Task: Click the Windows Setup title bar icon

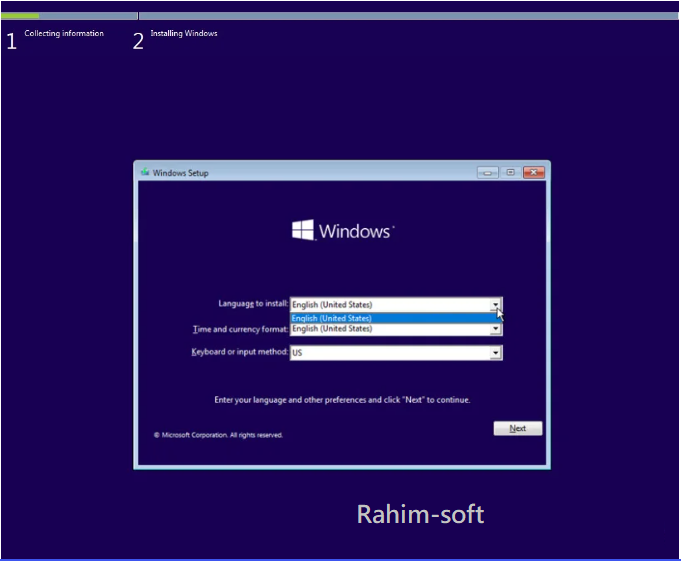Action: tap(145, 172)
